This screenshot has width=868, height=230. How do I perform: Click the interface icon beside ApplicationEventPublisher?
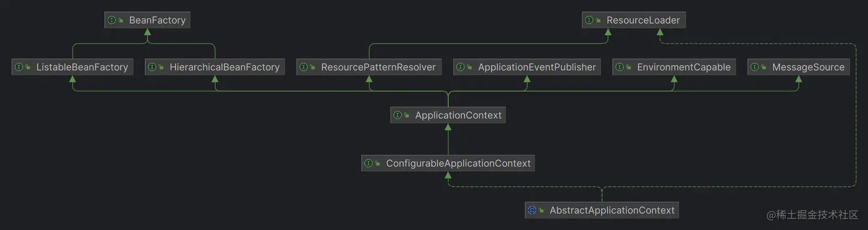tap(461, 67)
